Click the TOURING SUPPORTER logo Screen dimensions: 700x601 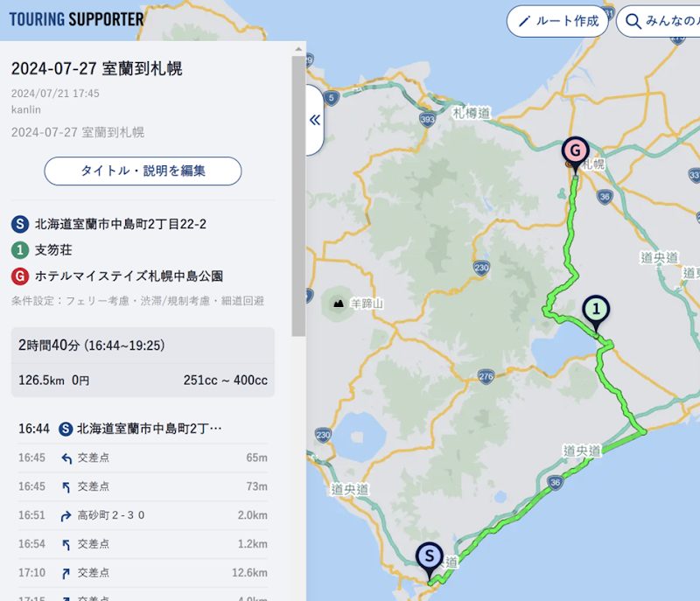pos(76,18)
